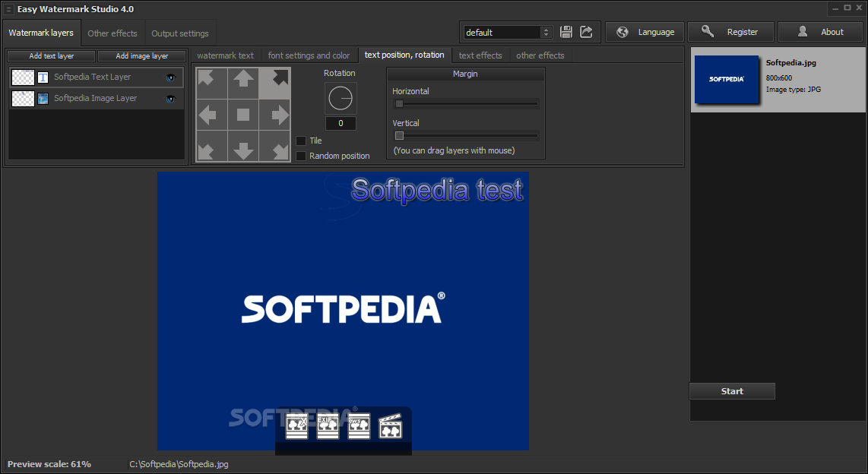Open the text effects tab
The image size is (868, 474).
(x=480, y=55)
